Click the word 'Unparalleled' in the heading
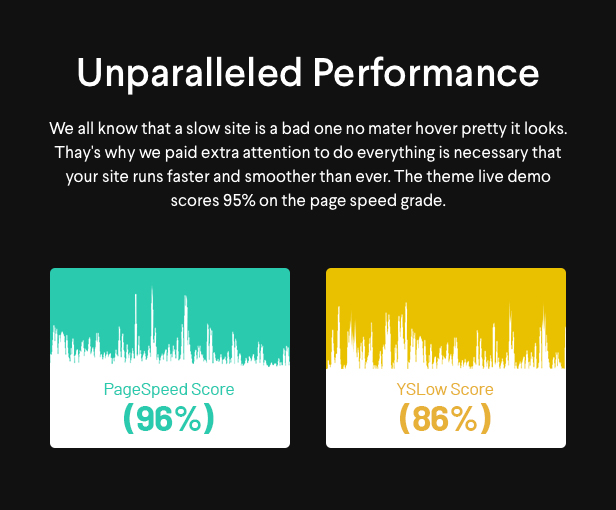 [189, 73]
